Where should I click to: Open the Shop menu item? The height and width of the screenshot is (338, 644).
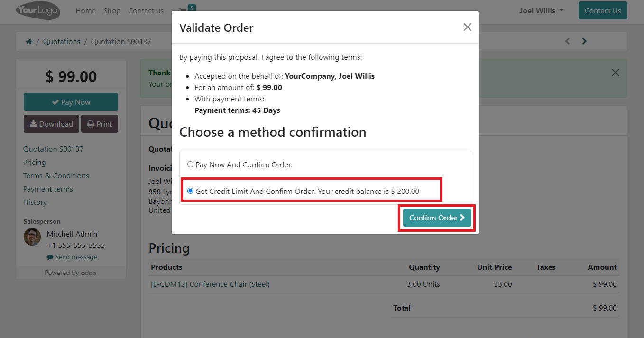[x=112, y=10]
